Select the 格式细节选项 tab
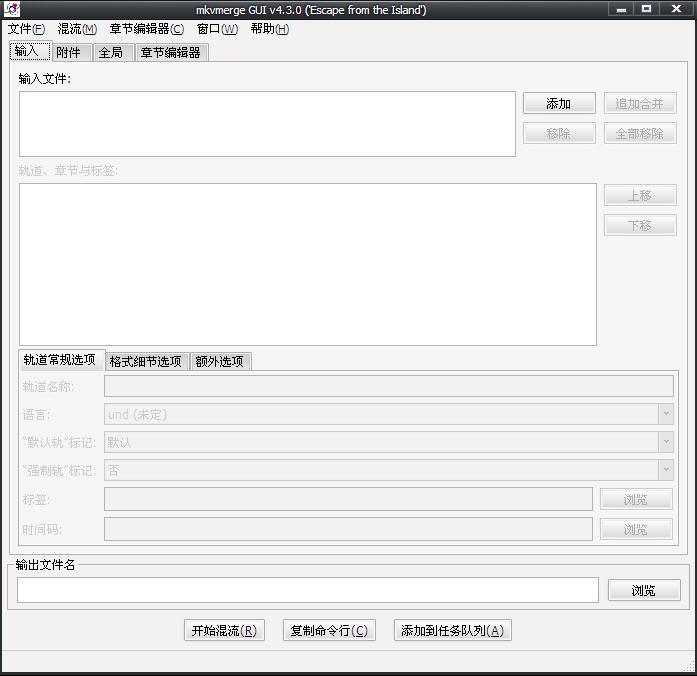 pos(146,361)
